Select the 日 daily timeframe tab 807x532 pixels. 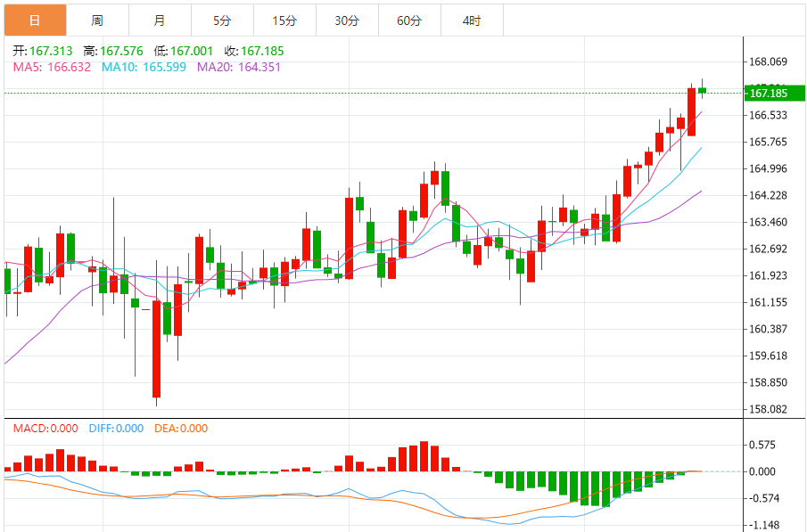click(x=36, y=20)
